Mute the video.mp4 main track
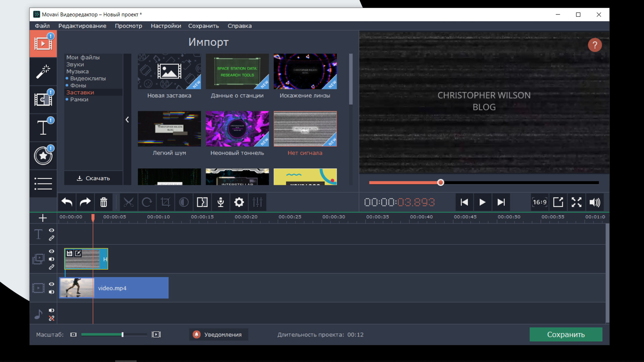The image size is (644, 362). click(x=51, y=292)
